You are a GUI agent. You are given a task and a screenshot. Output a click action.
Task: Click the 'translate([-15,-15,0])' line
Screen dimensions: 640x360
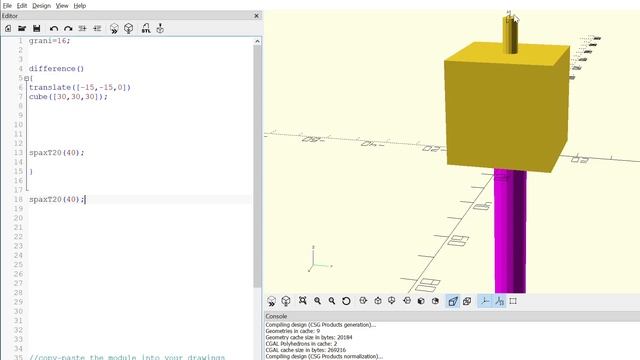click(80, 87)
